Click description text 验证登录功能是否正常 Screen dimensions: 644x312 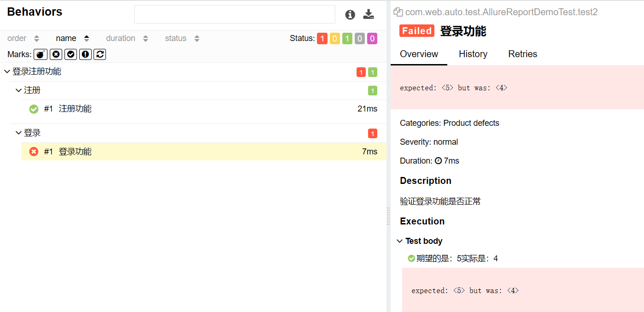pos(440,201)
